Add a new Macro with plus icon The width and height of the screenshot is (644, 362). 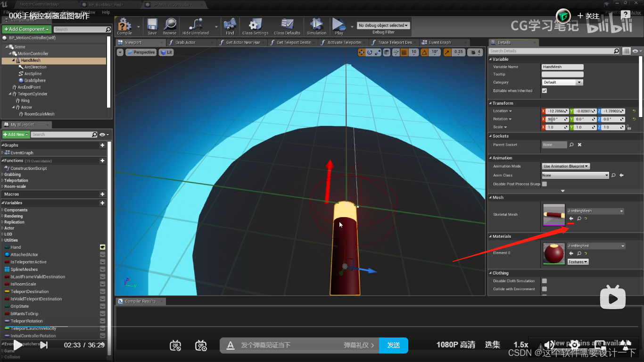(x=102, y=194)
